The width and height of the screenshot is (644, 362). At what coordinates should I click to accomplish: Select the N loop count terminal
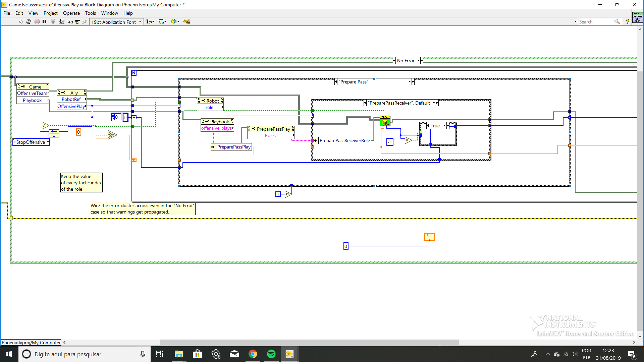tap(134, 73)
